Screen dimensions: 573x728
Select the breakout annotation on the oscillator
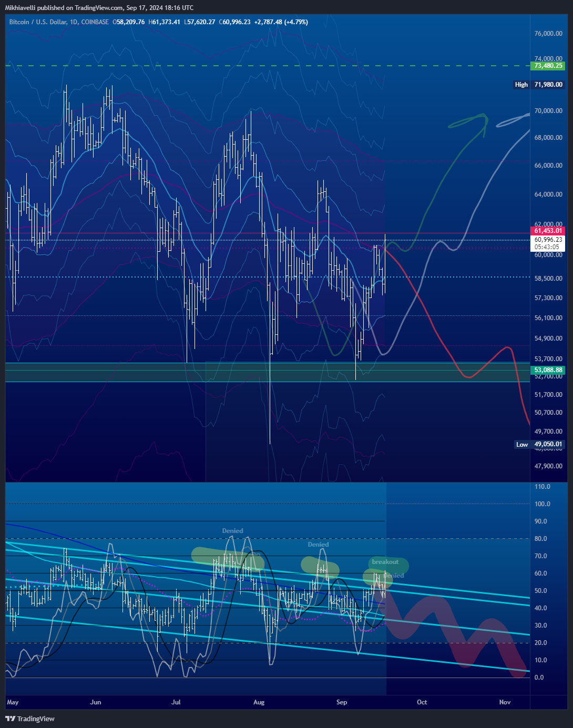point(385,562)
